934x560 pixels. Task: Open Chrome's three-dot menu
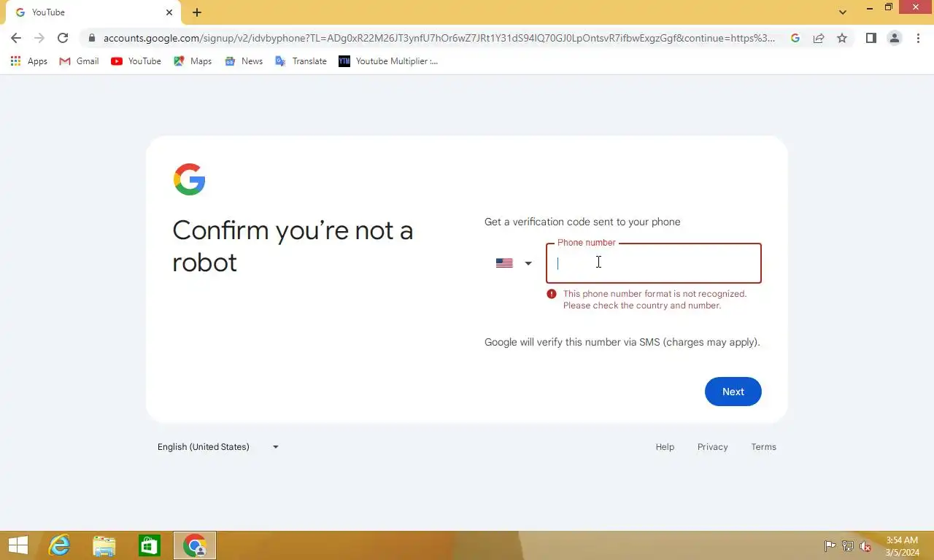918,38
